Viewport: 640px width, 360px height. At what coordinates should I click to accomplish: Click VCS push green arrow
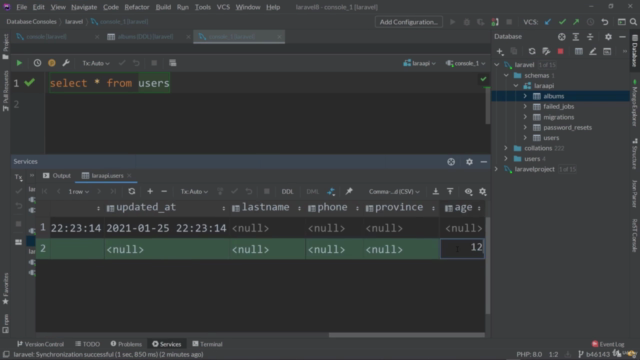pos(576,22)
